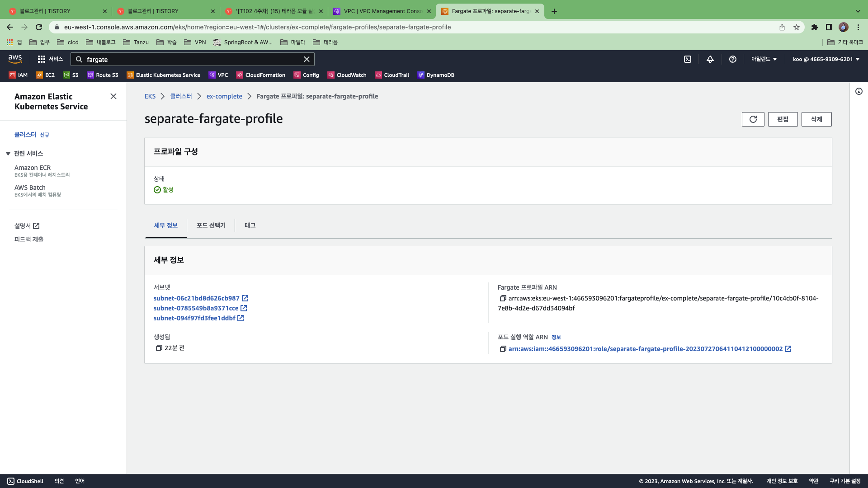
Task: Switch to the pod selectors tab
Action: [211, 225]
